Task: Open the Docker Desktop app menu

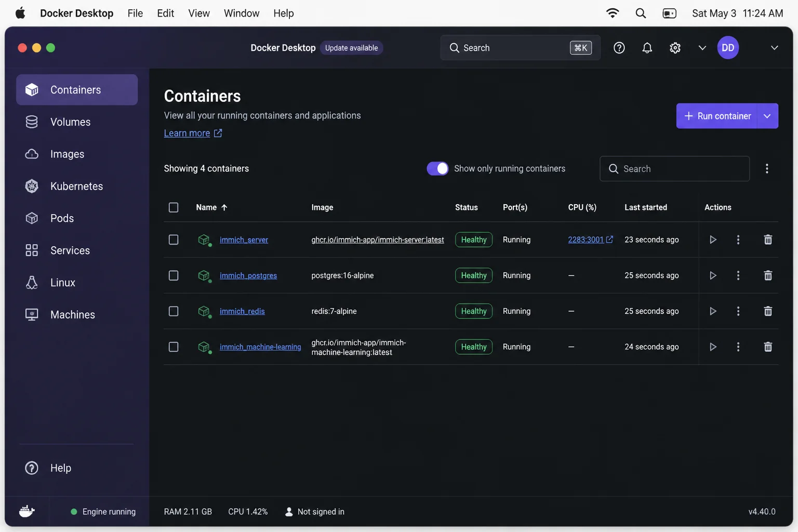Action: tap(77, 13)
